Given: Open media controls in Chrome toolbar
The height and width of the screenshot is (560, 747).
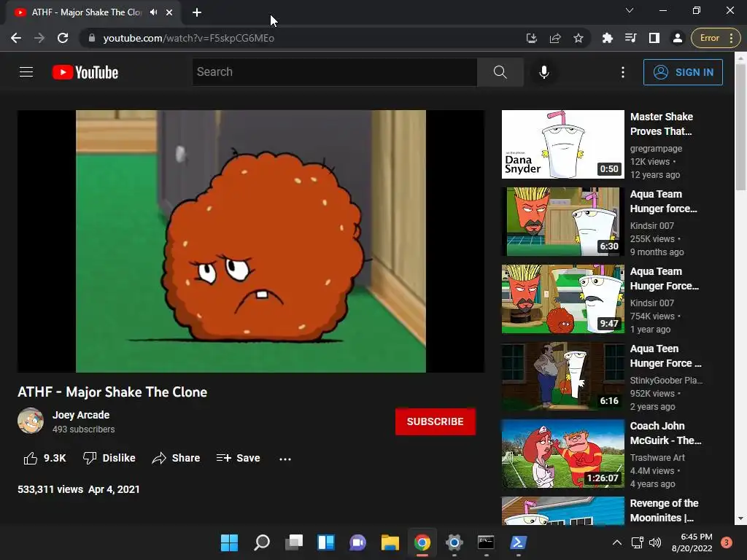Looking at the screenshot, I should (x=631, y=38).
